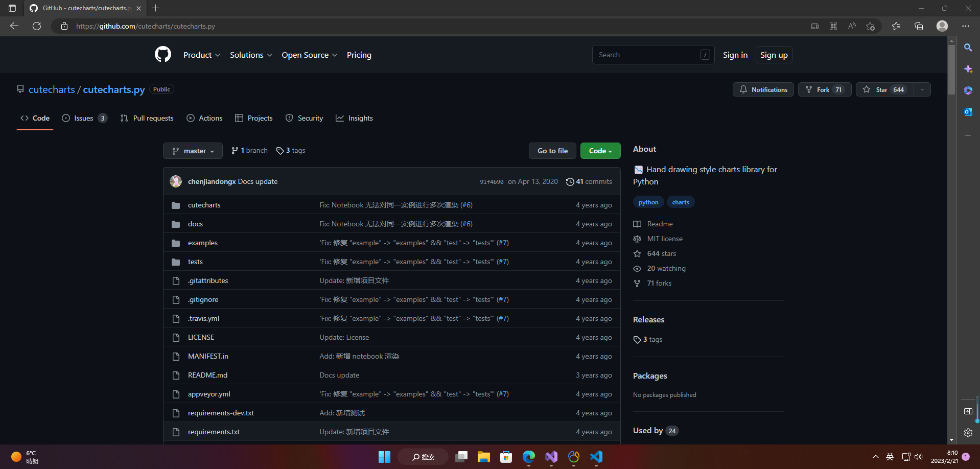Viewport: 980px width, 469px height.
Task: Click the Notifications button
Action: 763,89
